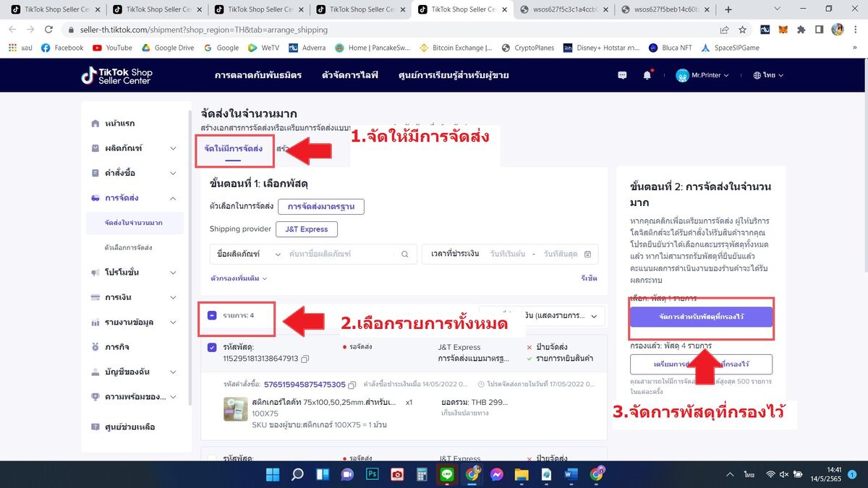Open the chat messages icon in header
This screenshot has height=488, width=868.
point(622,75)
